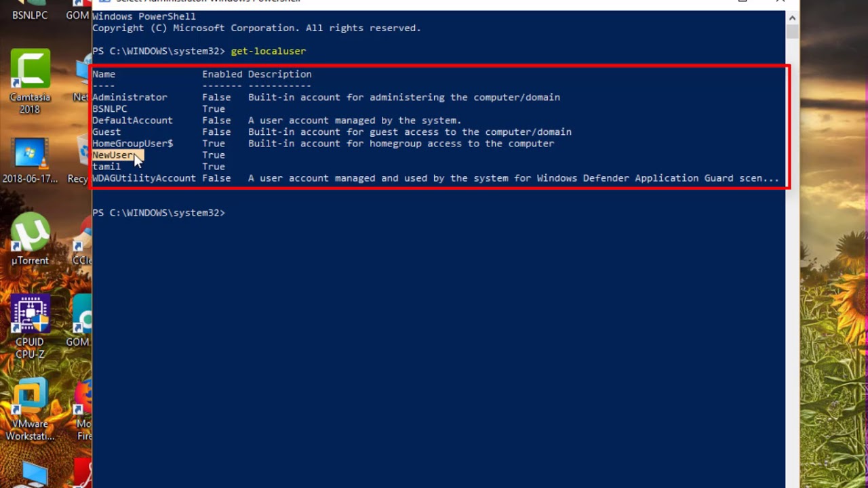This screenshot has width=868, height=488.
Task: Click the HomeGroupUser$ account name
Action: coord(133,144)
